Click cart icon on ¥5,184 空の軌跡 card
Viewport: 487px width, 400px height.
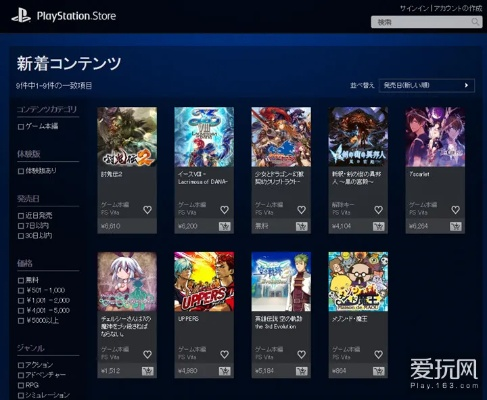point(301,371)
